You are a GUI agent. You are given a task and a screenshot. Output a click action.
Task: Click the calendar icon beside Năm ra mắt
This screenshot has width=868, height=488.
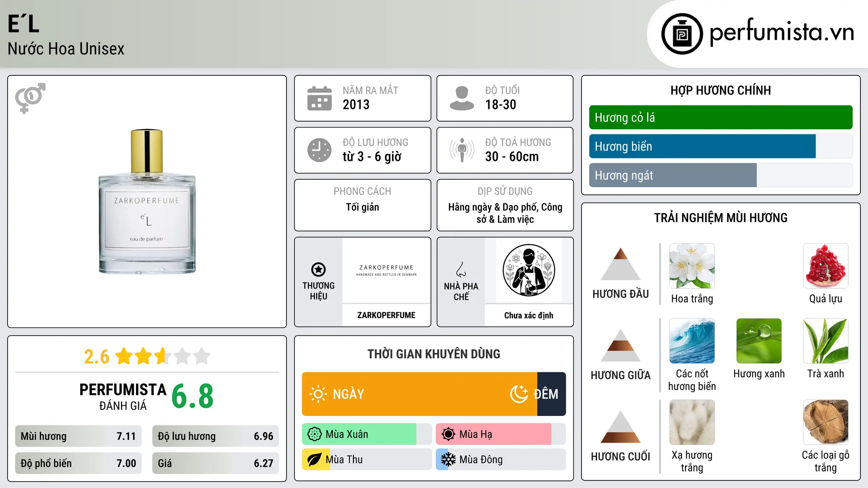[x=320, y=98]
